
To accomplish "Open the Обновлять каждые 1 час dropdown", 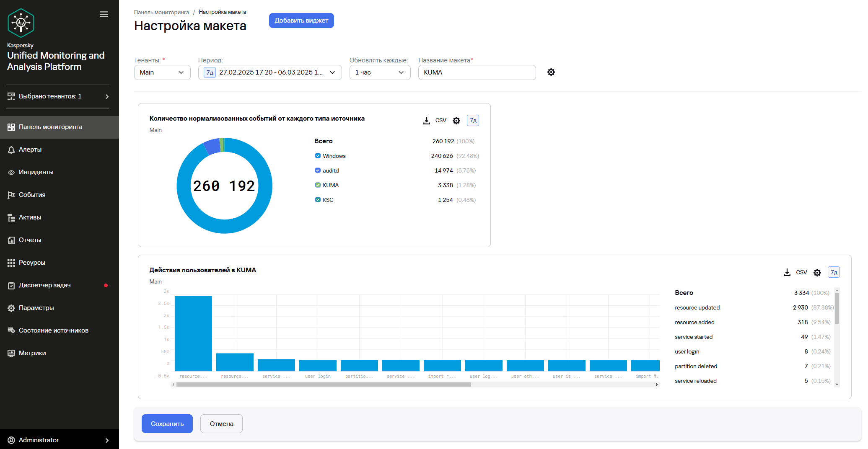I will pos(380,72).
